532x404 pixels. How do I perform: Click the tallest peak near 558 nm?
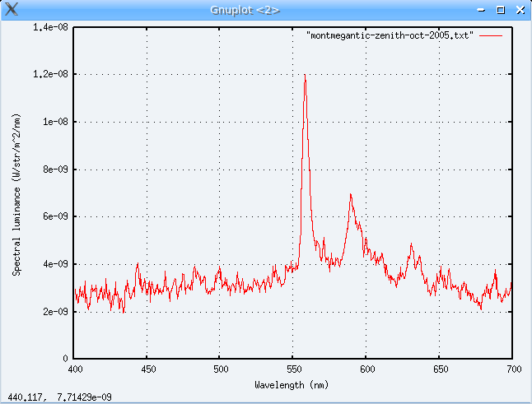click(305, 76)
